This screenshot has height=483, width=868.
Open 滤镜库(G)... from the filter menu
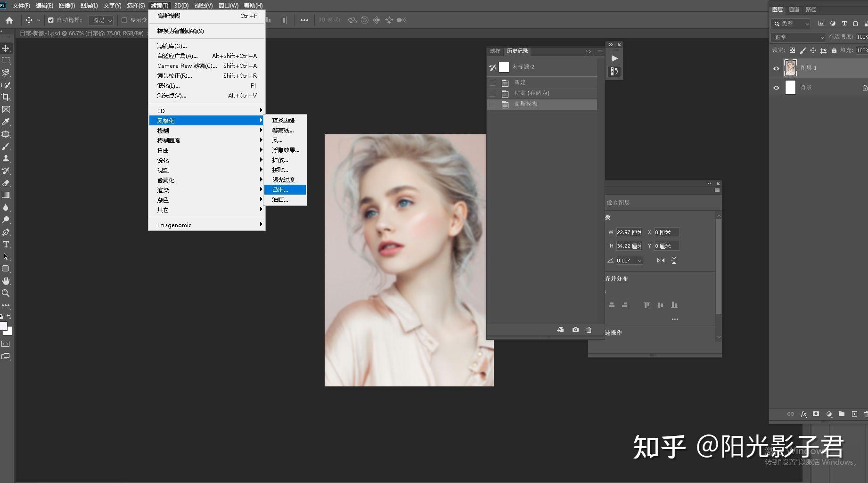[206, 46]
